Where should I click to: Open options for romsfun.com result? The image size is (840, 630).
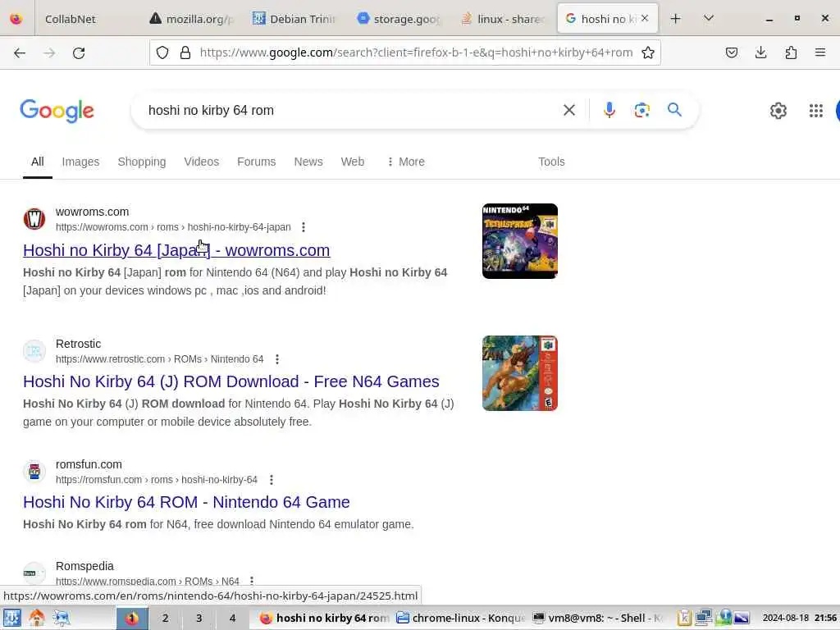(x=271, y=479)
